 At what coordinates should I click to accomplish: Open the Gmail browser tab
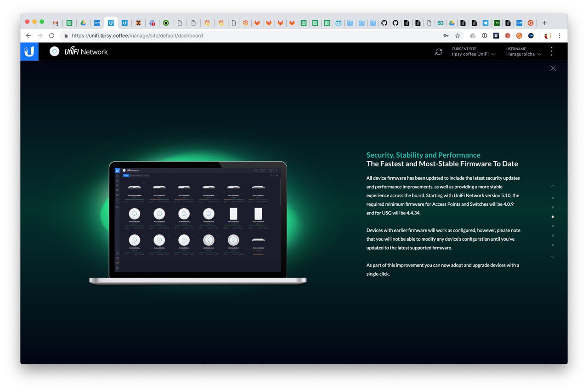(x=56, y=23)
